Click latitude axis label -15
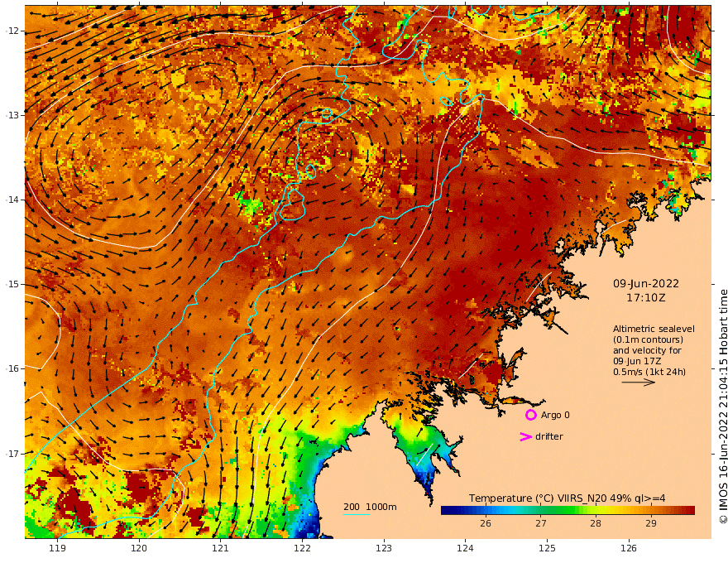 coord(12,284)
